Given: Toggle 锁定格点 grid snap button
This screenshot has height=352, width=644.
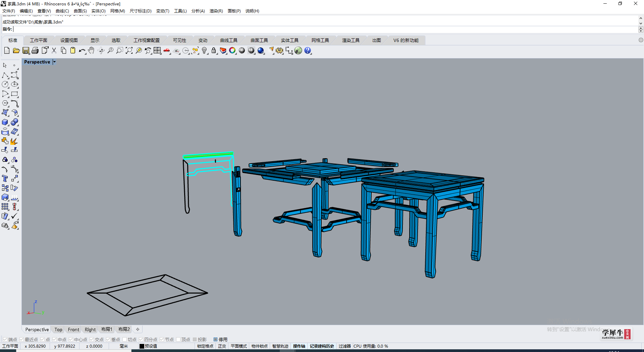Looking at the screenshot, I should [205, 346].
